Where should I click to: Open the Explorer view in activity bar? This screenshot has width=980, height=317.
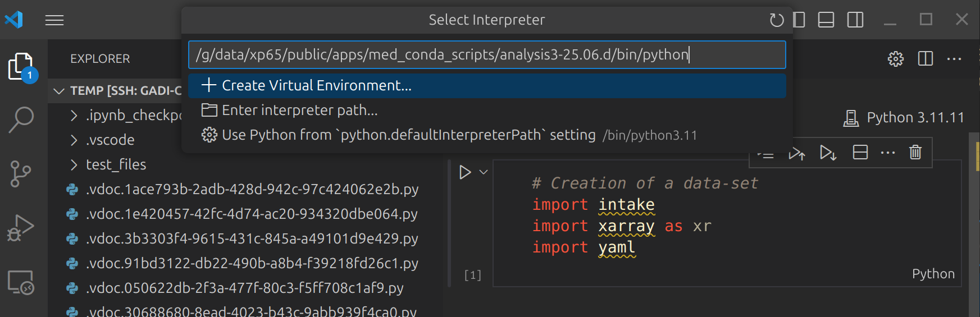21,67
